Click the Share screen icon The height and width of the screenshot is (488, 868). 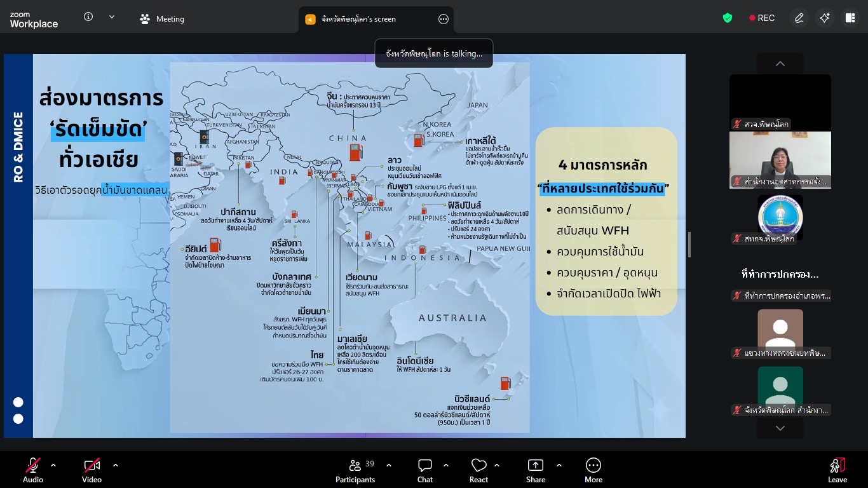[x=535, y=470]
